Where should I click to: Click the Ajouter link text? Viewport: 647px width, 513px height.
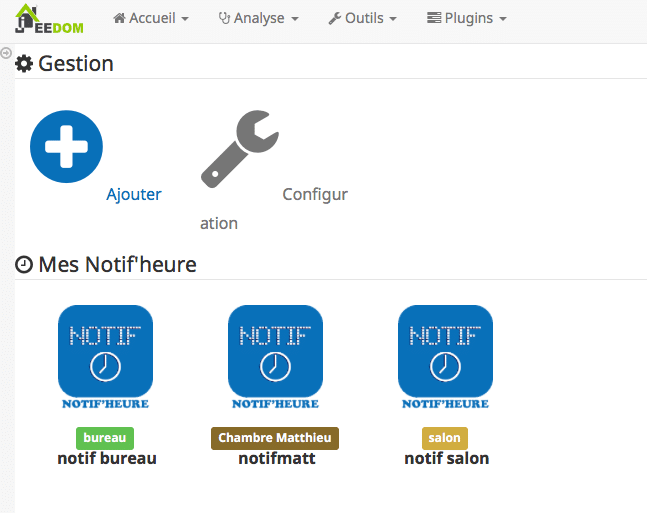[x=134, y=194]
